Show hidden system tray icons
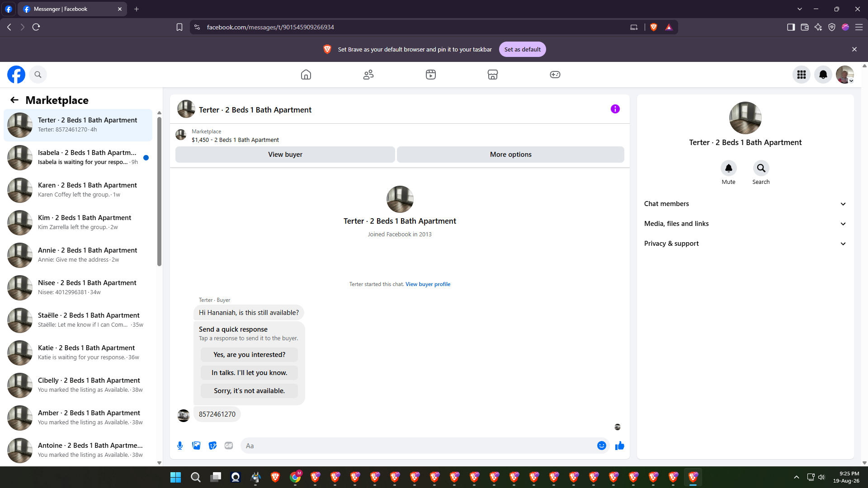 (x=797, y=477)
